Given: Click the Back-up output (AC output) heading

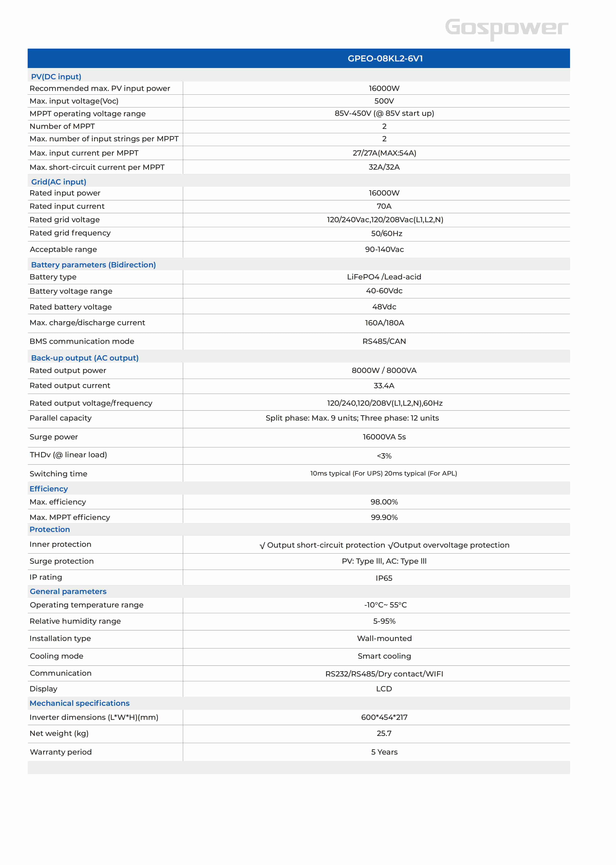Looking at the screenshot, I should click(x=85, y=358).
